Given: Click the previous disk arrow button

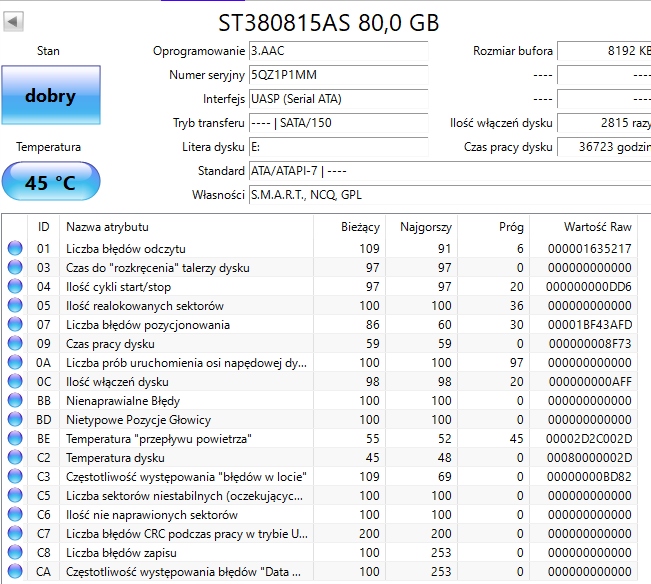Looking at the screenshot, I should pos(14,22).
